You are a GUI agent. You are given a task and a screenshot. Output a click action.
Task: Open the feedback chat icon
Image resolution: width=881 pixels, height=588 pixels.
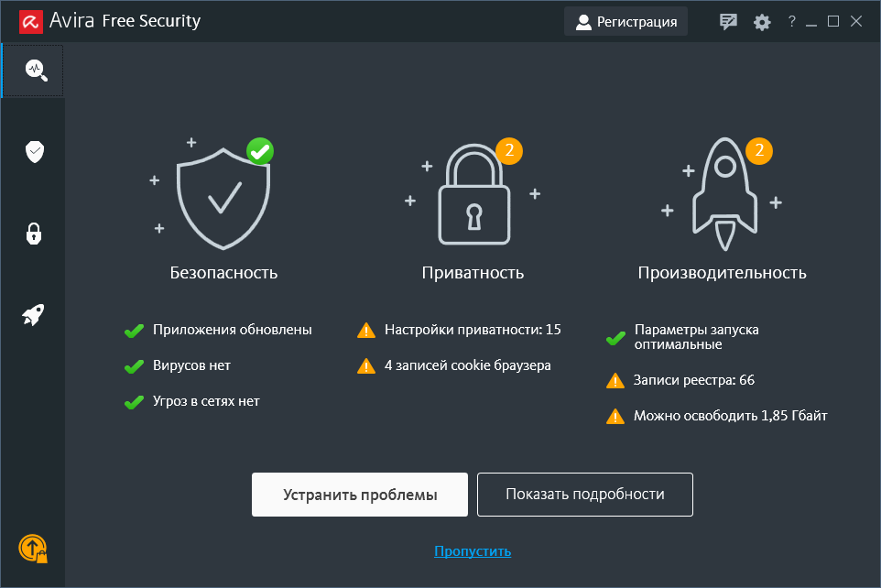click(x=729, y=21)
